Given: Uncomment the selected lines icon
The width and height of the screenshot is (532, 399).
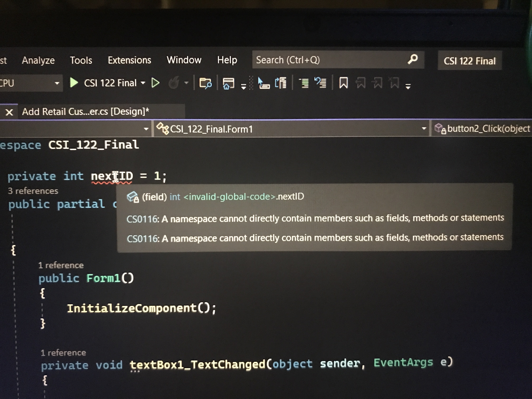Looking at the screenshot, I should point(320,83).
